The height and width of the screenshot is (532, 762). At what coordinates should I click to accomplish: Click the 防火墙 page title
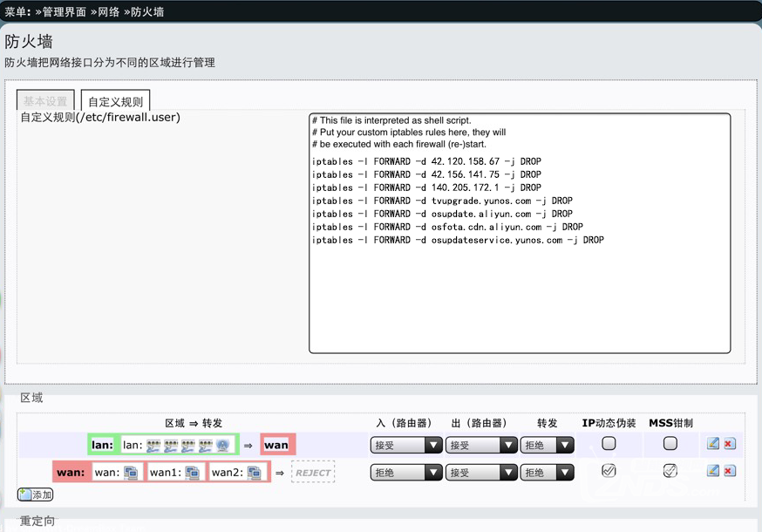tap(29, 41)
